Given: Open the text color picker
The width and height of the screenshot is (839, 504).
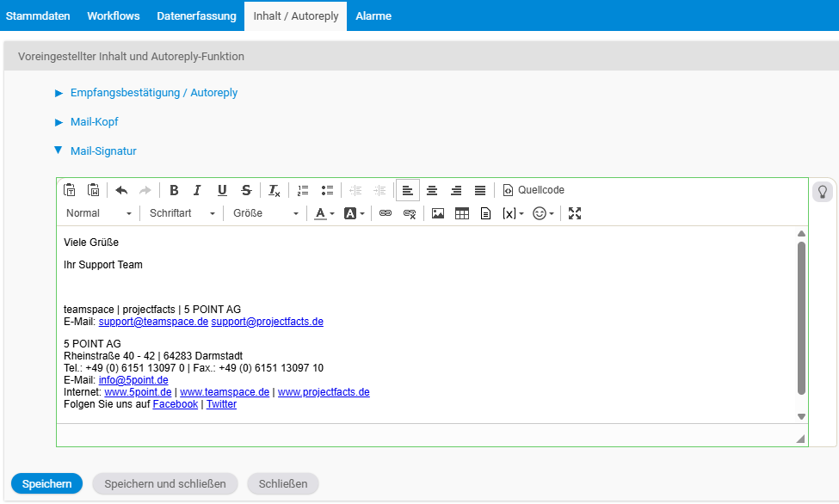Looking at the screenshot, I should 324,213.
